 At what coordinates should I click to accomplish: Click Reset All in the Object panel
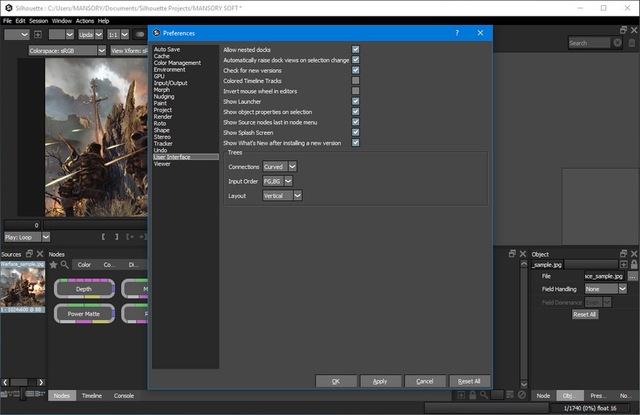[585, 314]
